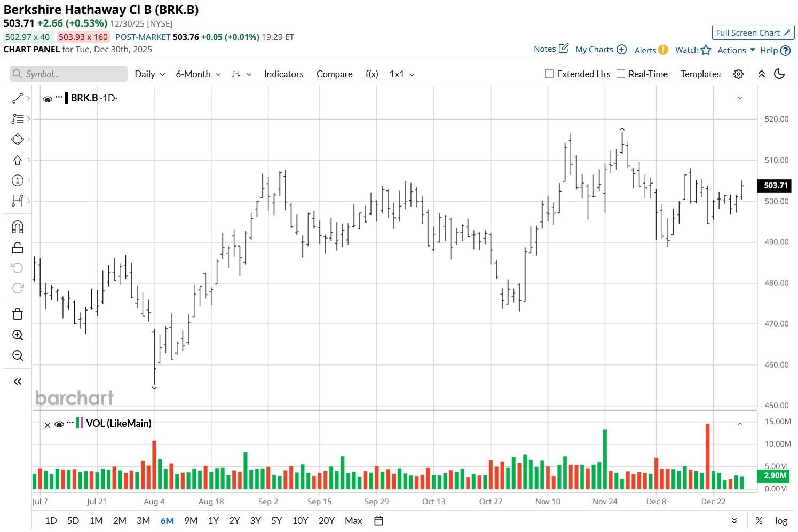This screenshot has width=798, height=532.
Task: Click the Notes edit icon
Action: (564, 49)
